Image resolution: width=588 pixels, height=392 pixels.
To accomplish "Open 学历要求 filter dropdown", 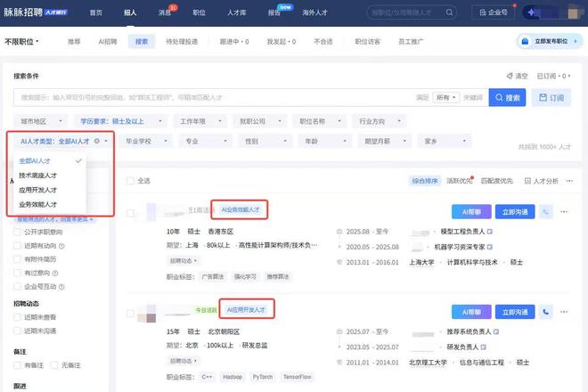I will tap(120, 121).
